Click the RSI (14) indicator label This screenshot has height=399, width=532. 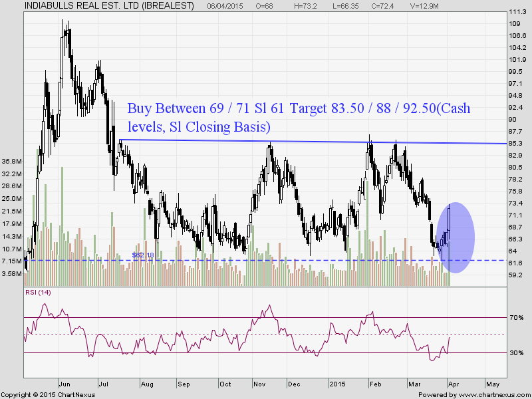pos(38,292)
